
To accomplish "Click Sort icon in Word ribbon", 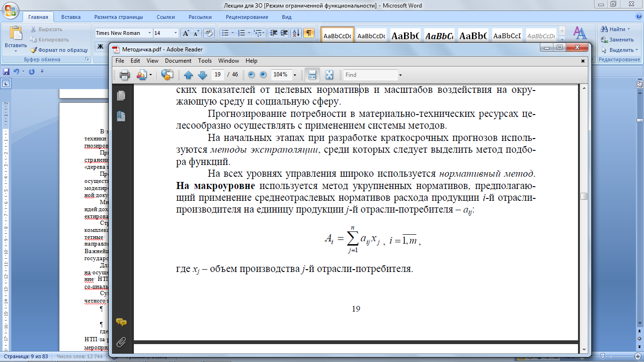I will [x=296, y=33].
